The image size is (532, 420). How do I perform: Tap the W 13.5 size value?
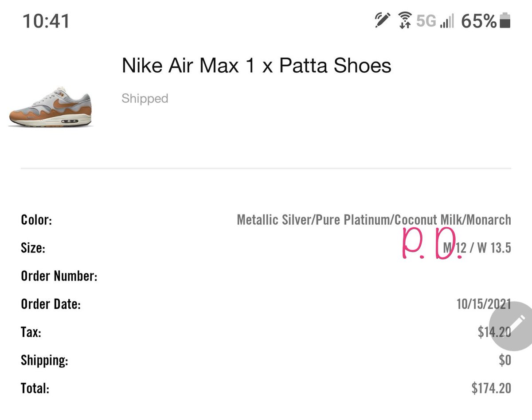pos(494,248)
